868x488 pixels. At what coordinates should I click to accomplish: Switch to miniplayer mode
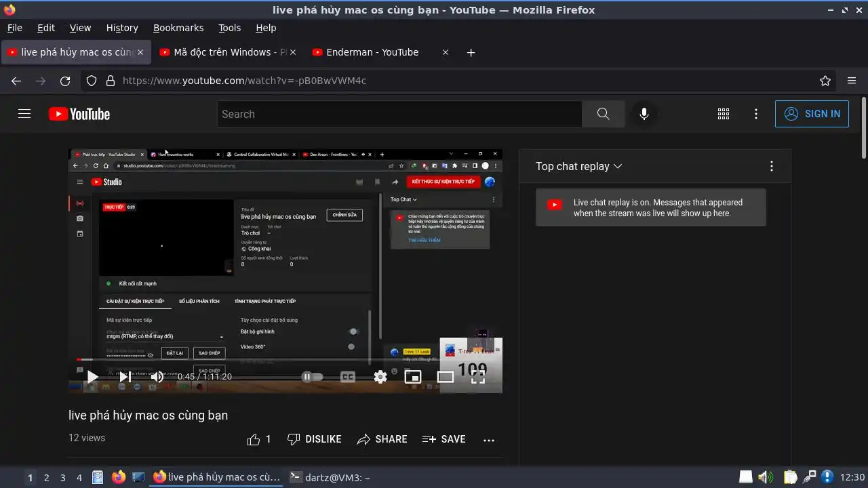(413, 377)
